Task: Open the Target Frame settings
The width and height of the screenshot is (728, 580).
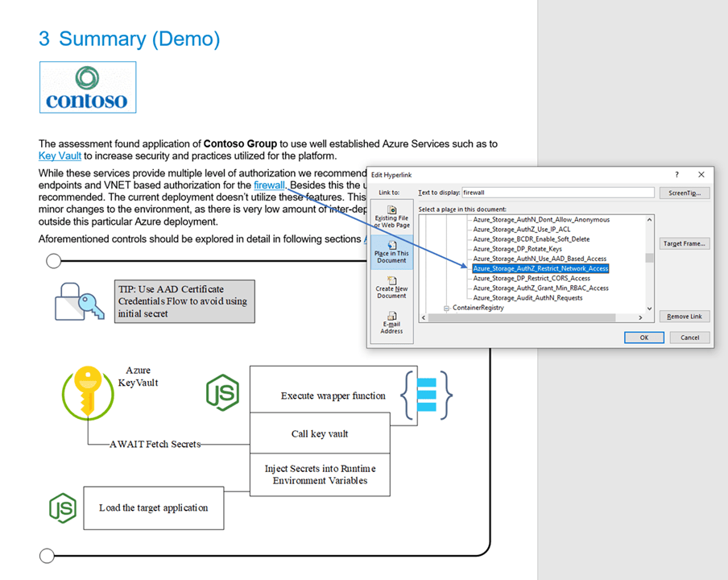Action: 685,243
